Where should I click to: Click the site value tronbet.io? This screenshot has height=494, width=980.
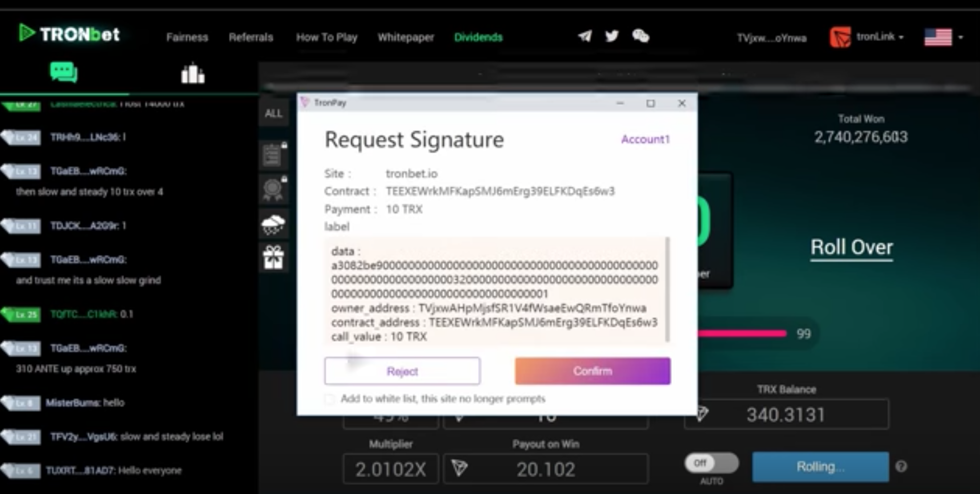(411, 174)
